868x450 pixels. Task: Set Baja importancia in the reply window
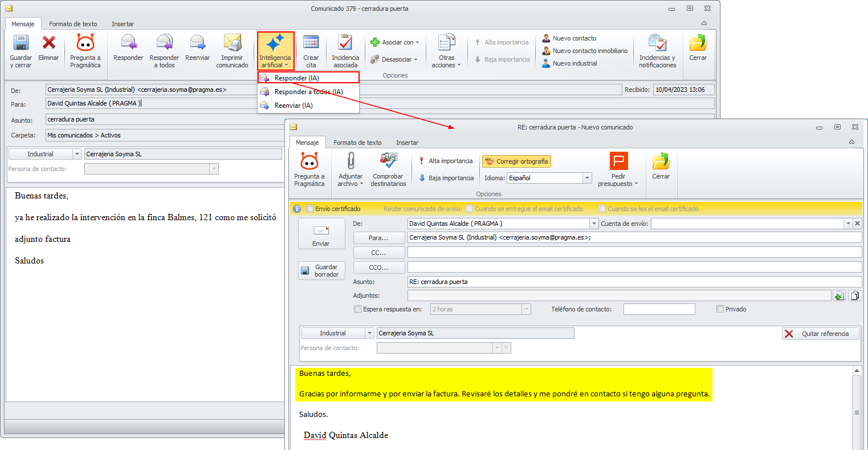(446, 178)
